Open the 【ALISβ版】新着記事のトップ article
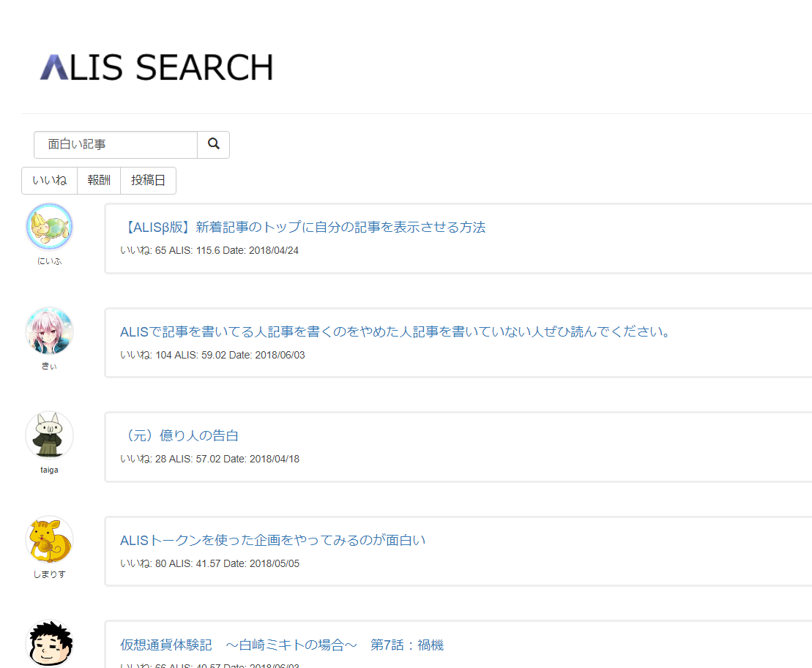Image resolution: width=812 pixels, height=668 pixels. pyautogui.click(x=302, y=227)
